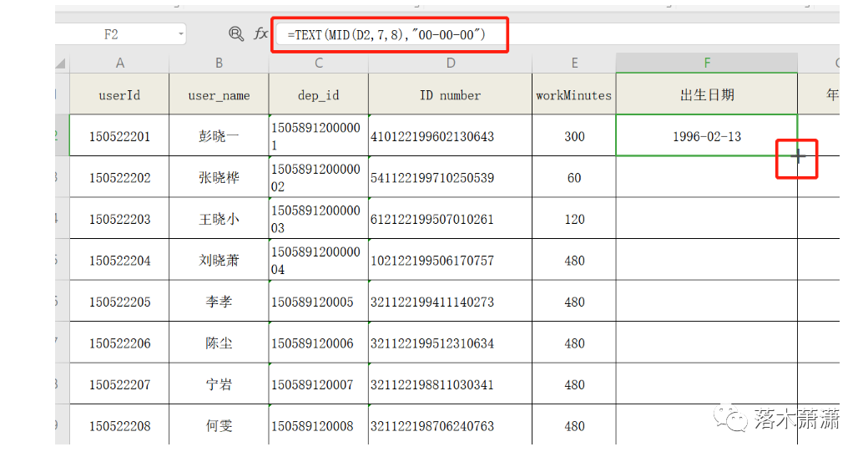Click cell with userId 150522208
868x457 pixels.
click(x=119, y=425)
